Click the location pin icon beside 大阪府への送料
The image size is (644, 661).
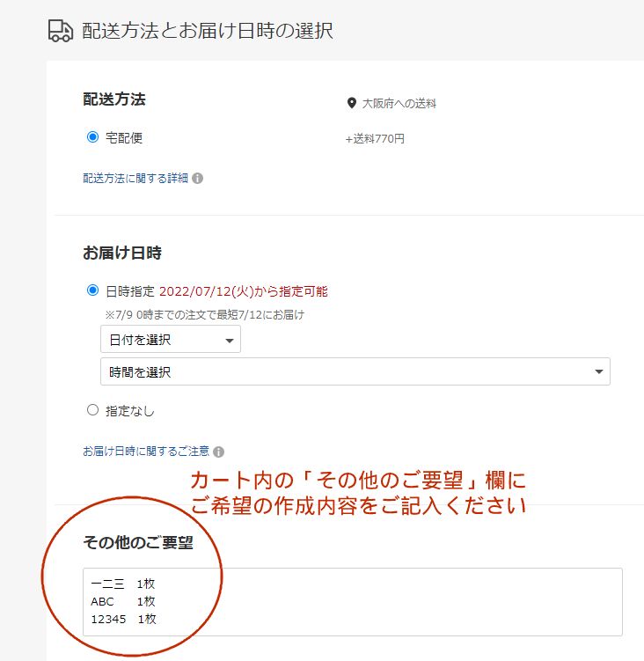pos(352,104)
